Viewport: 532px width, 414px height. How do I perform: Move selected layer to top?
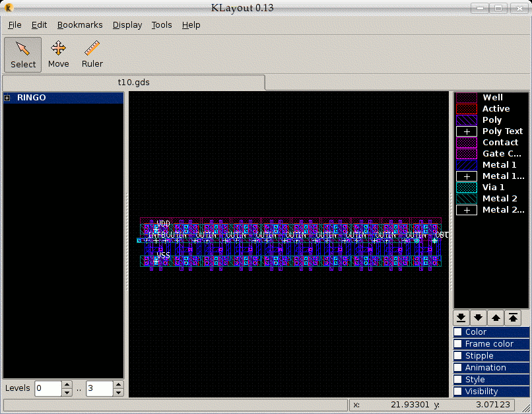click(x=514, y=318)
